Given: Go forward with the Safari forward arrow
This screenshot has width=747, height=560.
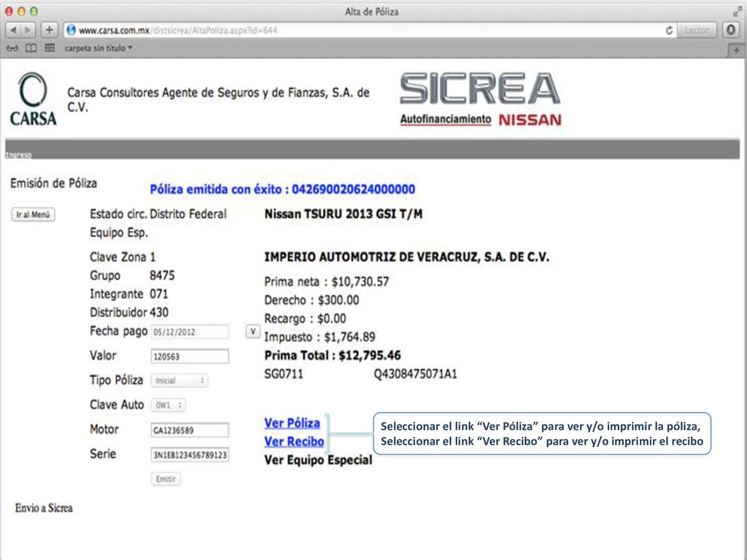Looking at the screenshot, I should pyautogui.click(x=28, y=31).
